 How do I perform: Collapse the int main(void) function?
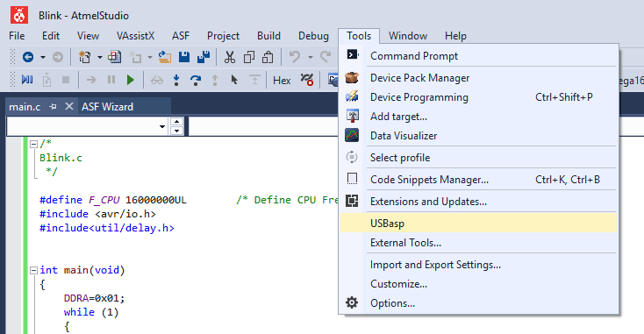[x=33, y=270]
